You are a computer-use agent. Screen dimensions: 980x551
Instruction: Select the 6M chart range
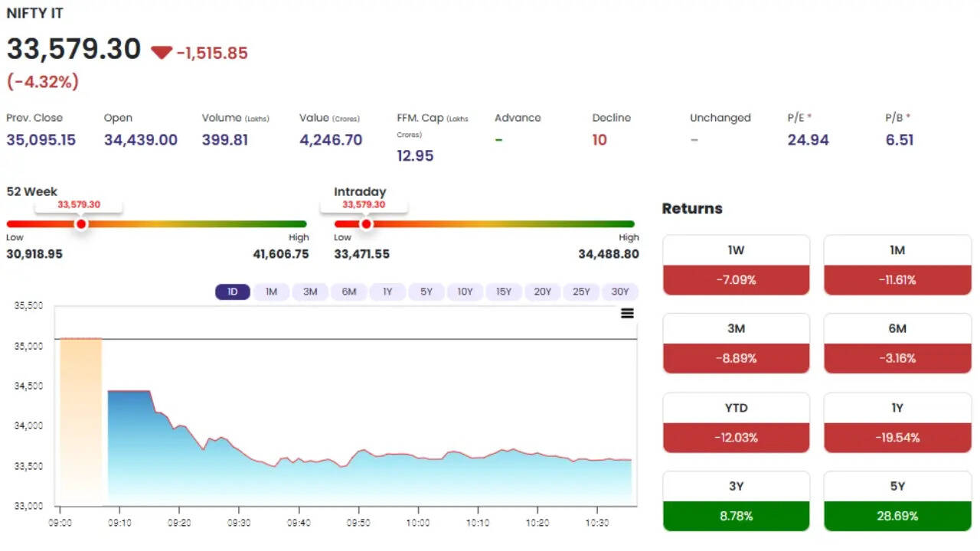click(348, 292)
